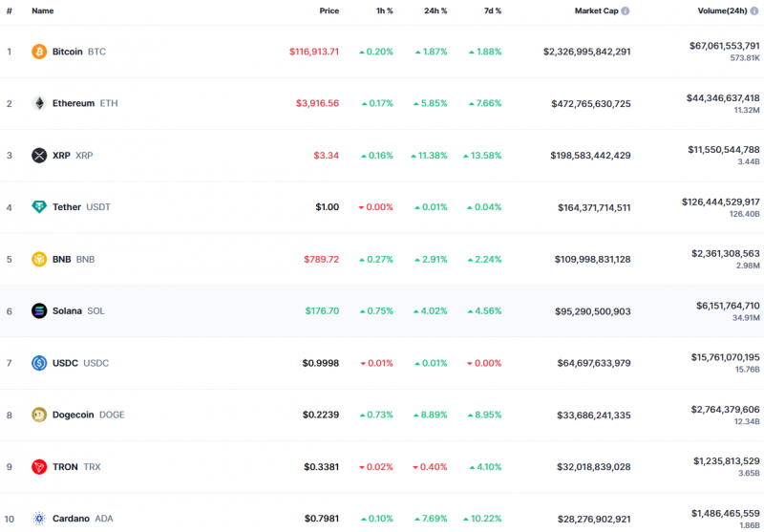Open the Cardano ADA page link

point(83,519)
